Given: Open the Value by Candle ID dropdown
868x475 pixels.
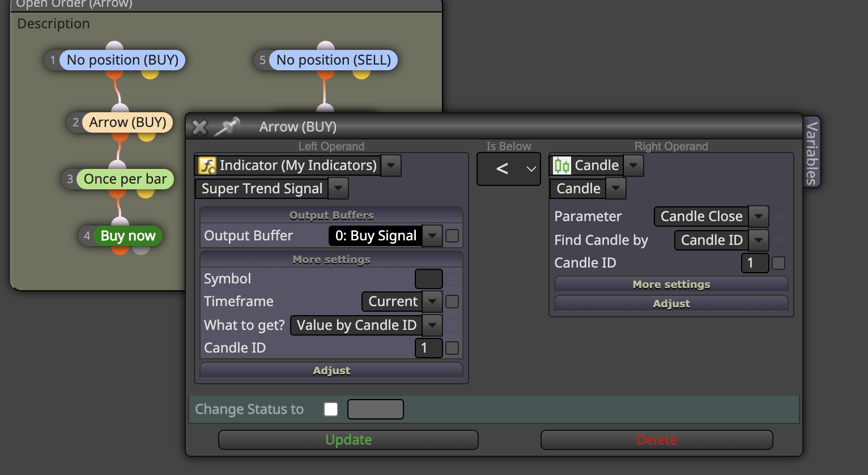Looking at the screenshot, I should click(432, 325).
